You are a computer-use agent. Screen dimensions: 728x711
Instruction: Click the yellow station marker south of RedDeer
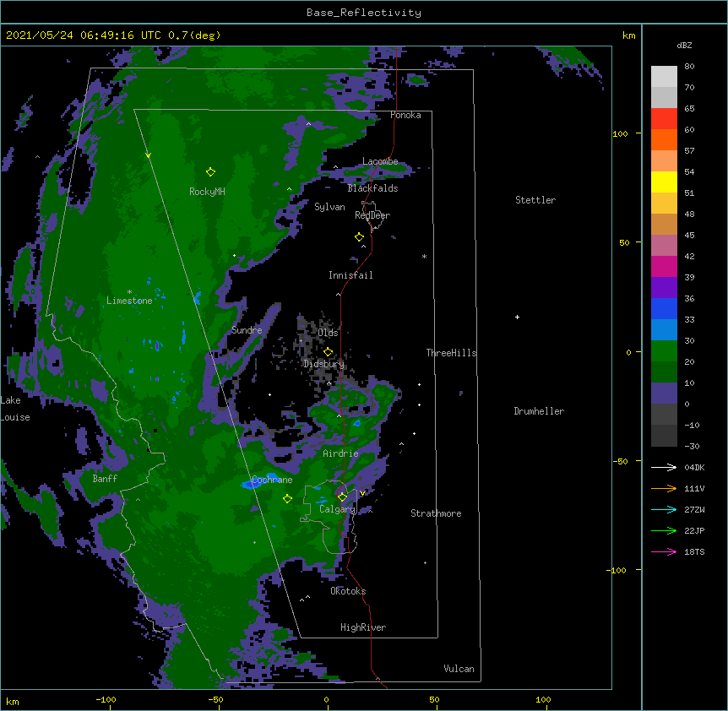tap(360, 237)
